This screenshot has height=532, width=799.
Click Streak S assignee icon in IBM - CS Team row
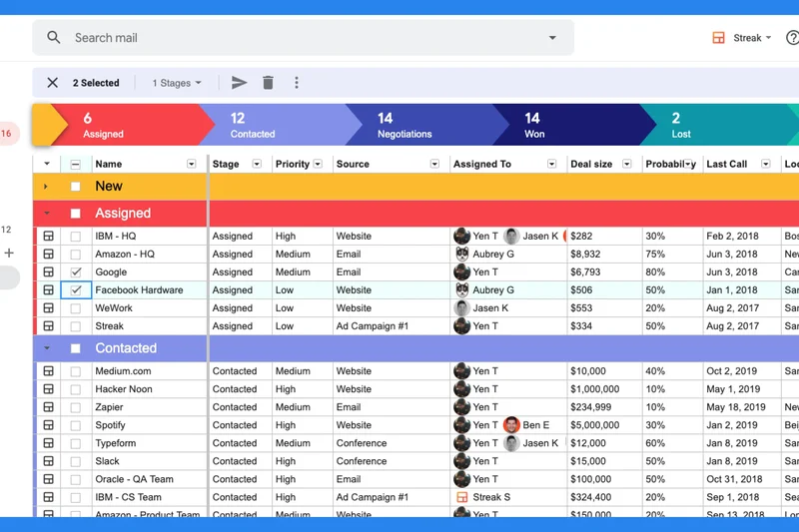pos(462,497)
